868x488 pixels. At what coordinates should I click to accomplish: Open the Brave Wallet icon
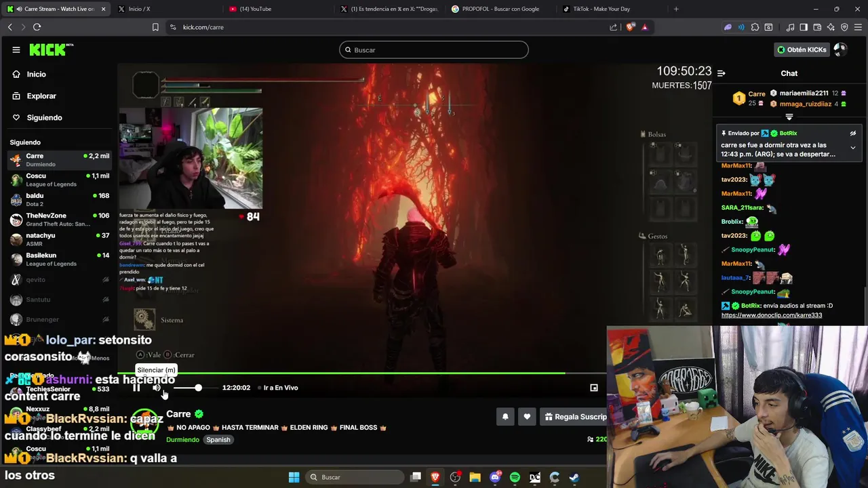pyautogui.click(x=817, y=27)
